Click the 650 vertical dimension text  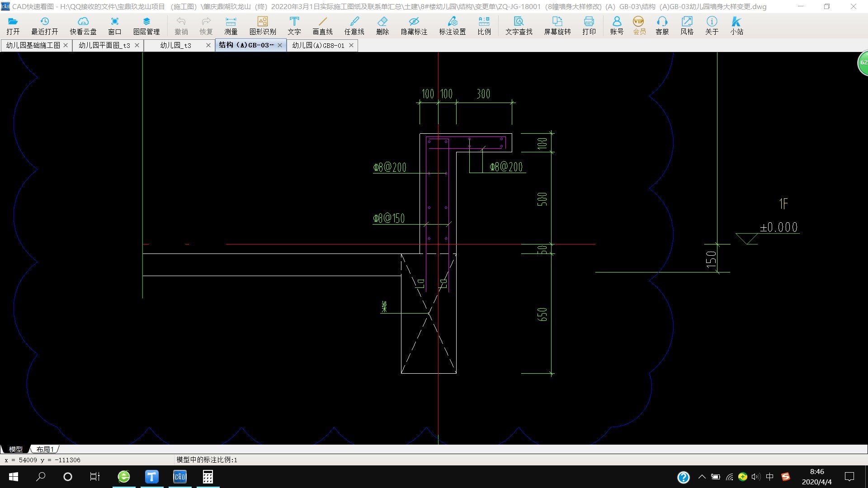(542, 314)
